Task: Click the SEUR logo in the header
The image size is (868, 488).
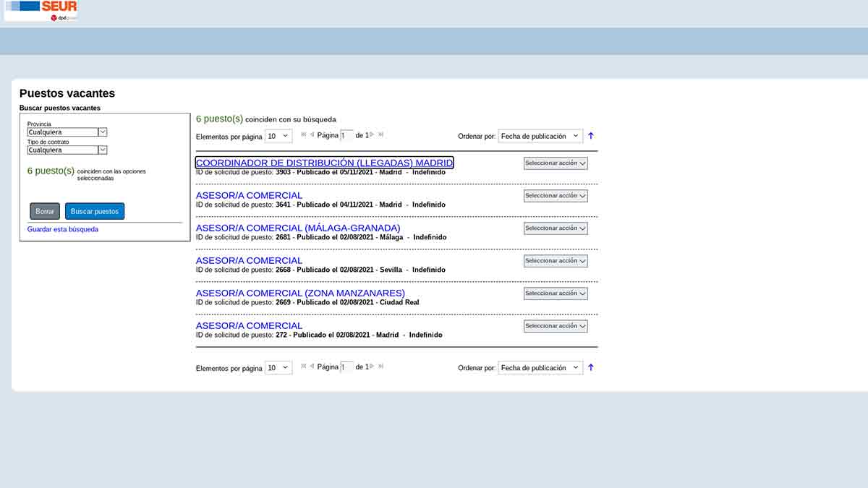Action: tap(41, 11)
